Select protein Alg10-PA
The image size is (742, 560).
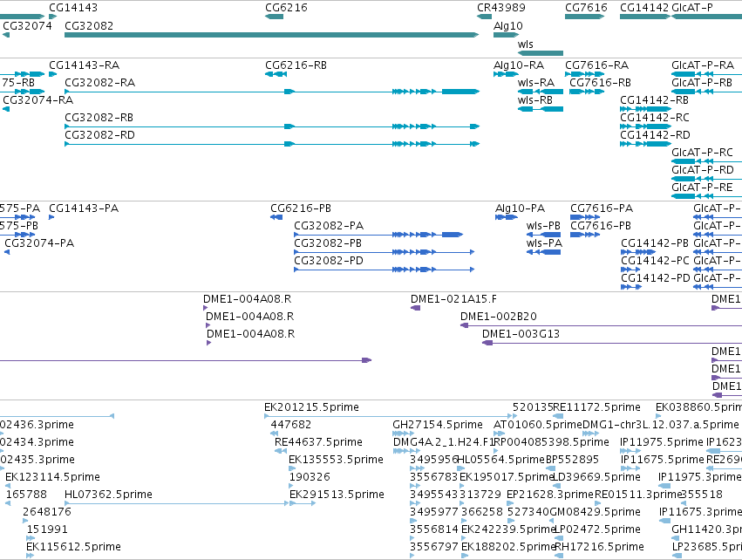(x=507, y=217)
